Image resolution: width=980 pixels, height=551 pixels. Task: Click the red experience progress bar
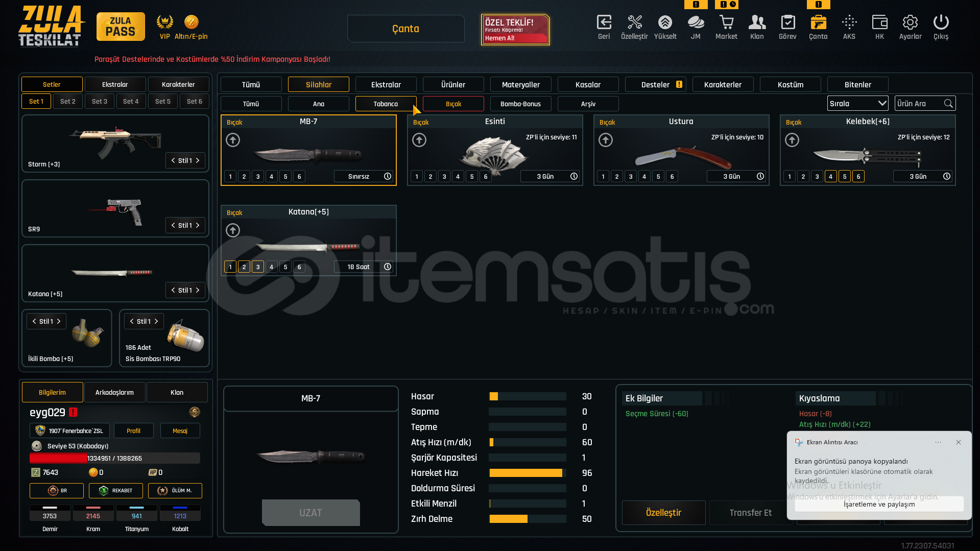point(115,458)
